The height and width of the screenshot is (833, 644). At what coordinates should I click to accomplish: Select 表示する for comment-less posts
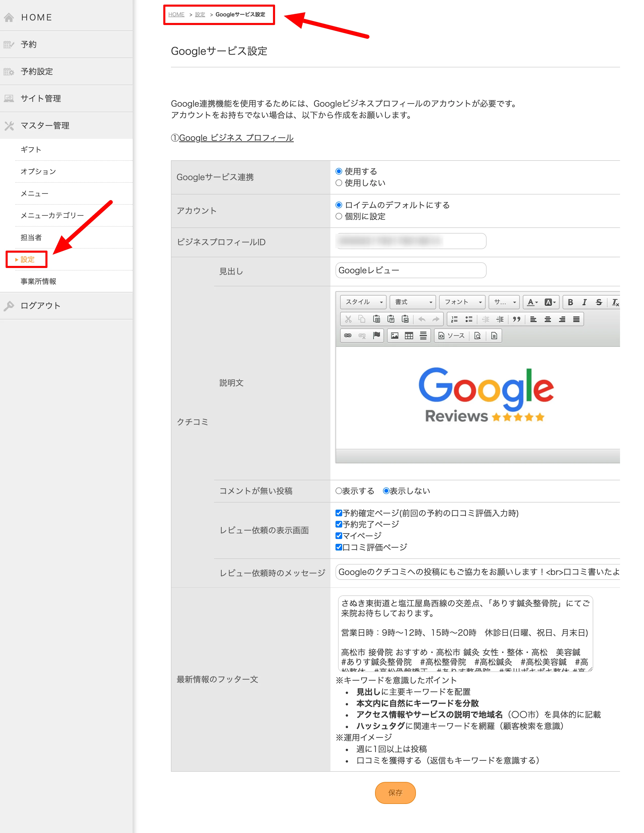pos(339,491)
